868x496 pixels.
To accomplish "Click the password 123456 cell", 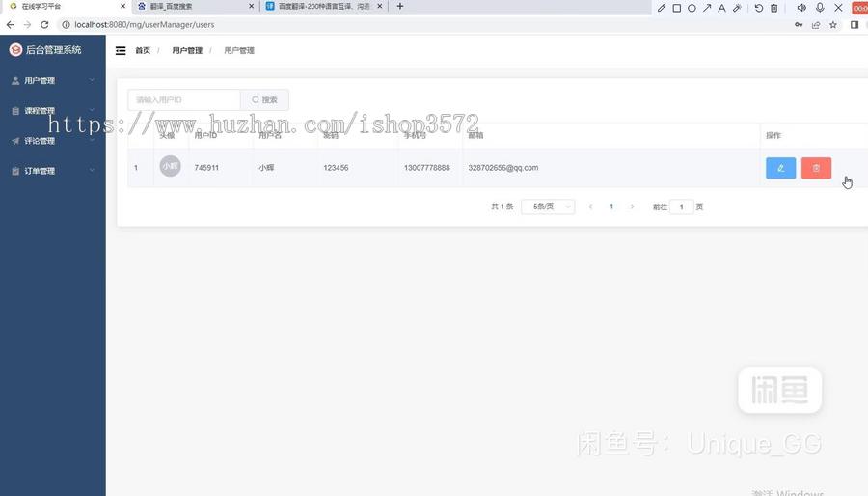I will click(336, 168).
